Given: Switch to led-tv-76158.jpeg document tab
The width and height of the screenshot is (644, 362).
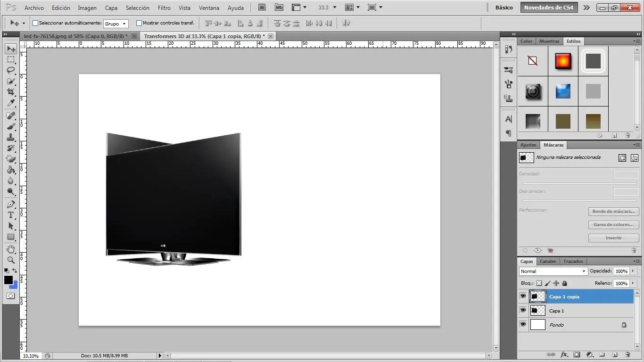Looking at the screenshot, I should tap(75, 36).
